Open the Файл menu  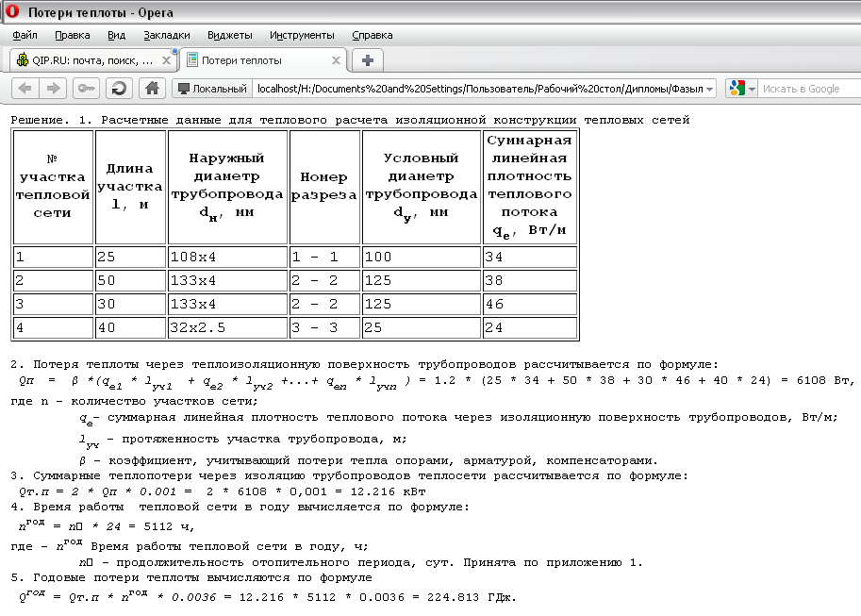pos(25,35)
